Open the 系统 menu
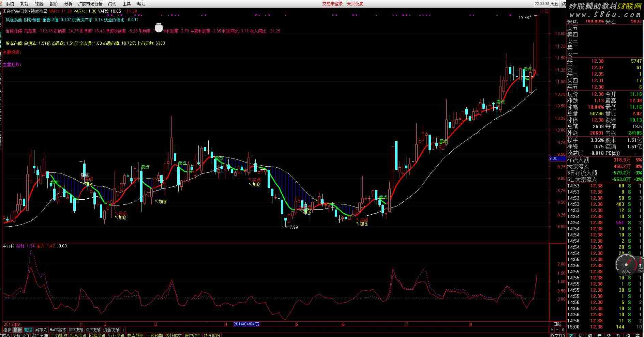 coord(10,4)
